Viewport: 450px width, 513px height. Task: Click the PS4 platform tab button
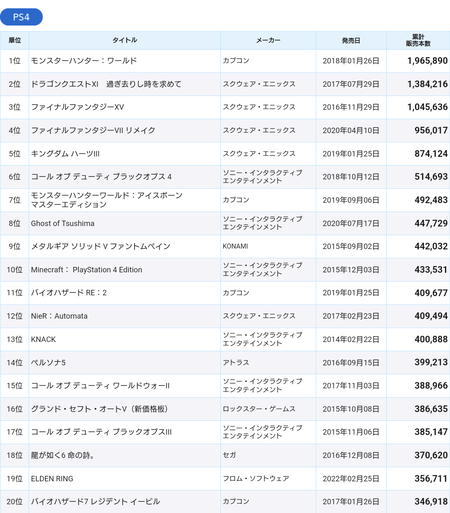[21, 17]
